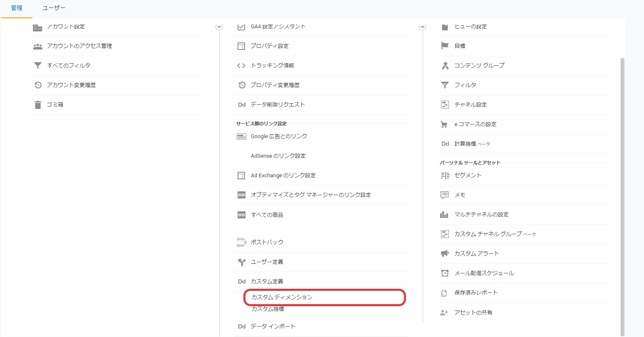Open データ削除リクエスト link
This screenshot has height=337, width=644.
pos(278,105)
